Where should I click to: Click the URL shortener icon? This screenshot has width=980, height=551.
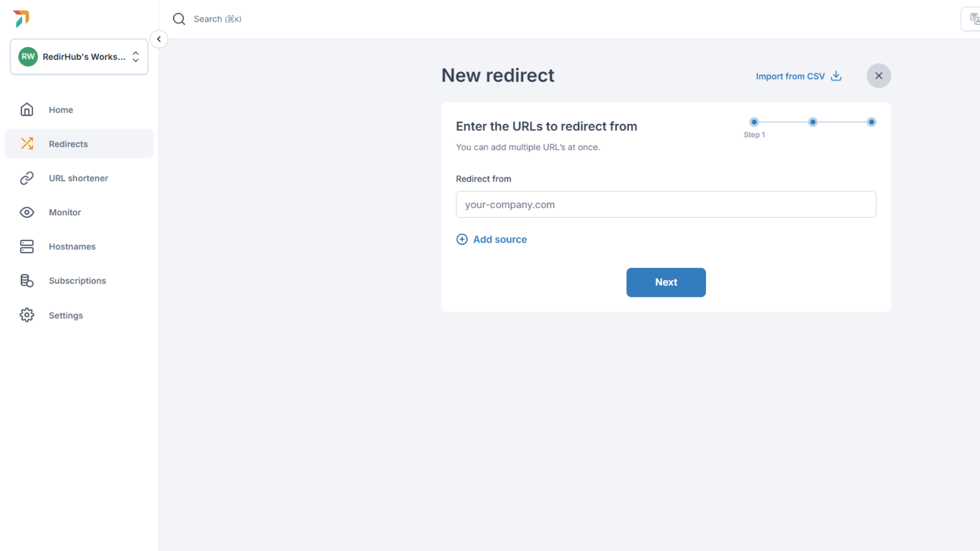click(27, 178)
